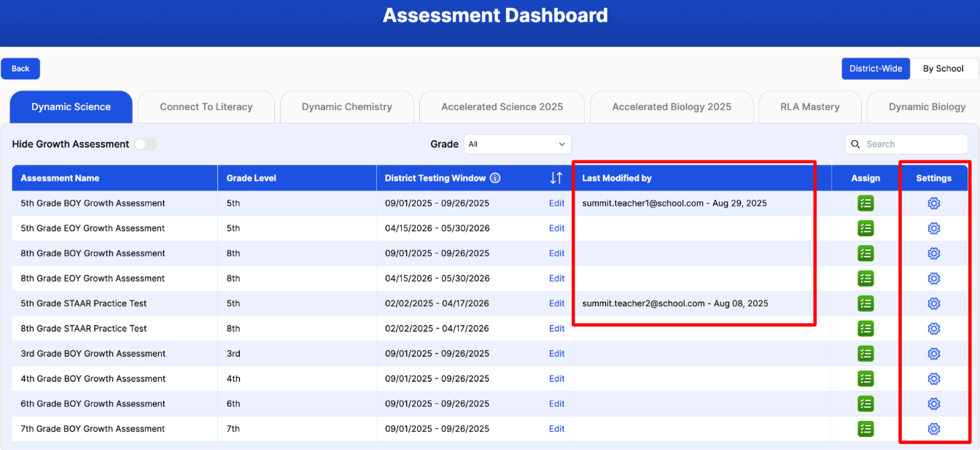Viewport: 980px width, 450px height.
Task: Switch to Dynamic Chemistry tab
Action: pyautogui.click(x=347, y=107)
